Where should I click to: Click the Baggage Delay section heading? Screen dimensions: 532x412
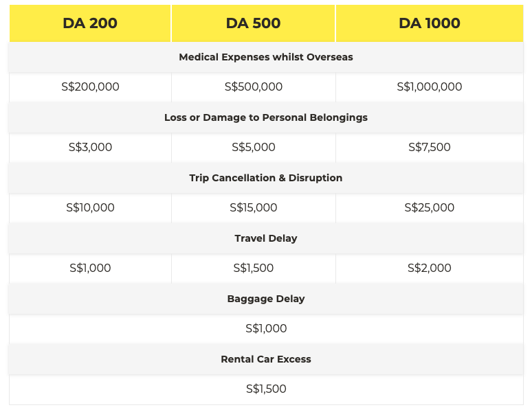pyautogui.click(x=266, y=299)
